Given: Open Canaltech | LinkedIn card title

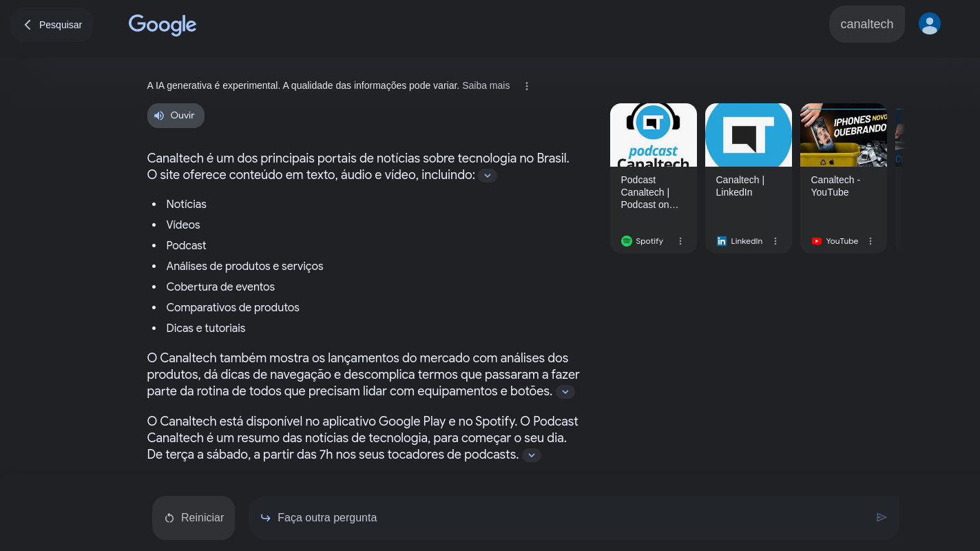Looking at the screenshot, I should click(x=740, y=186).
